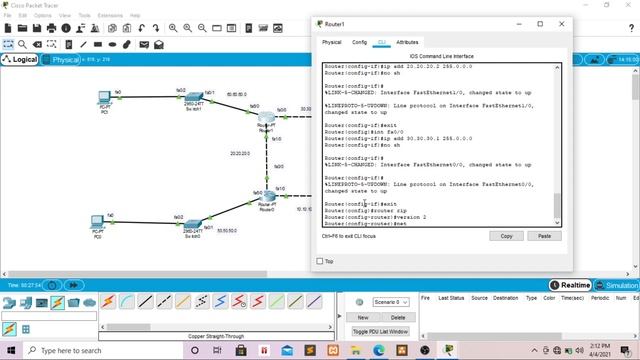Image resolution: width=640 pixels, height=360 pixels.
Task: Switch to Config tab in Router1
Action: [x=360, y=42]
